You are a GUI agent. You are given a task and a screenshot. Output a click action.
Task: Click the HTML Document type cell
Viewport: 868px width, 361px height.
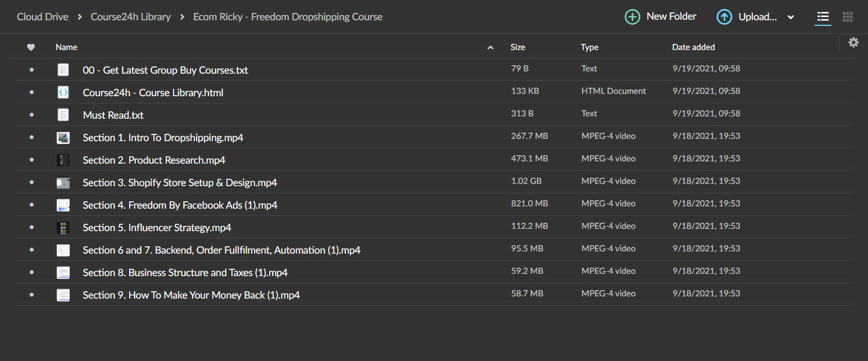click(613, 91)
